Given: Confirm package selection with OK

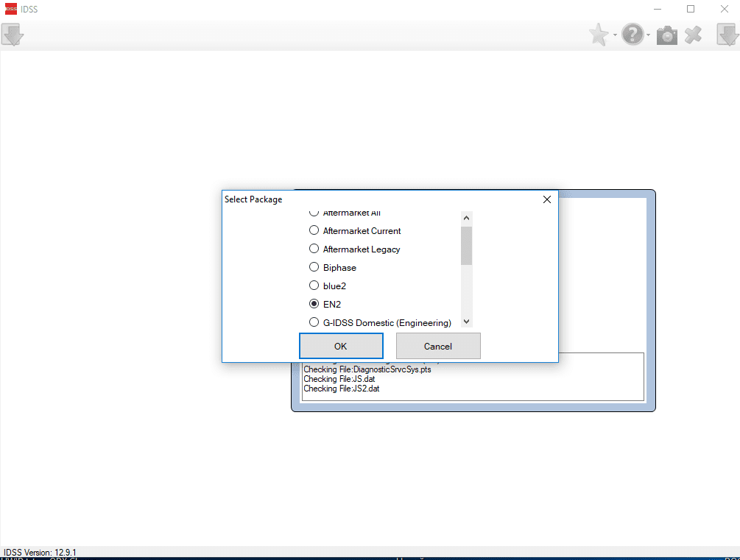Looking at the screenshot, I should [341, 347].
